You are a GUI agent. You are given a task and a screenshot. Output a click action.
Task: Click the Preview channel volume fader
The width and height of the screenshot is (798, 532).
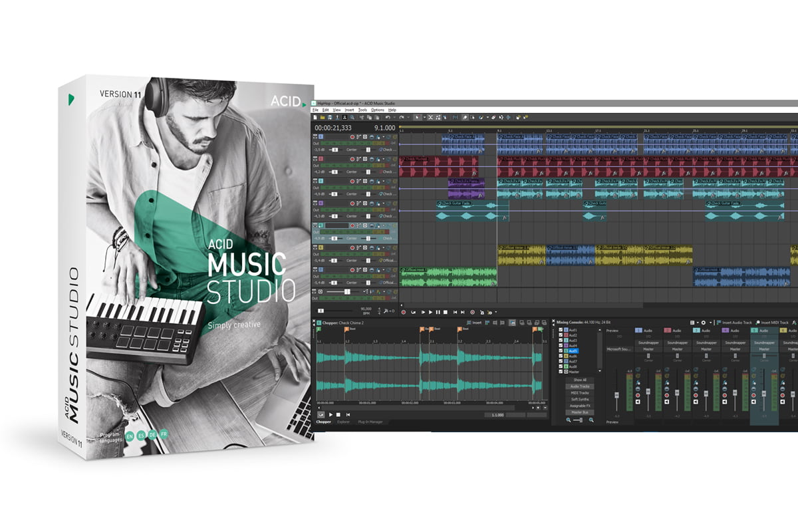tap(616, 395)
